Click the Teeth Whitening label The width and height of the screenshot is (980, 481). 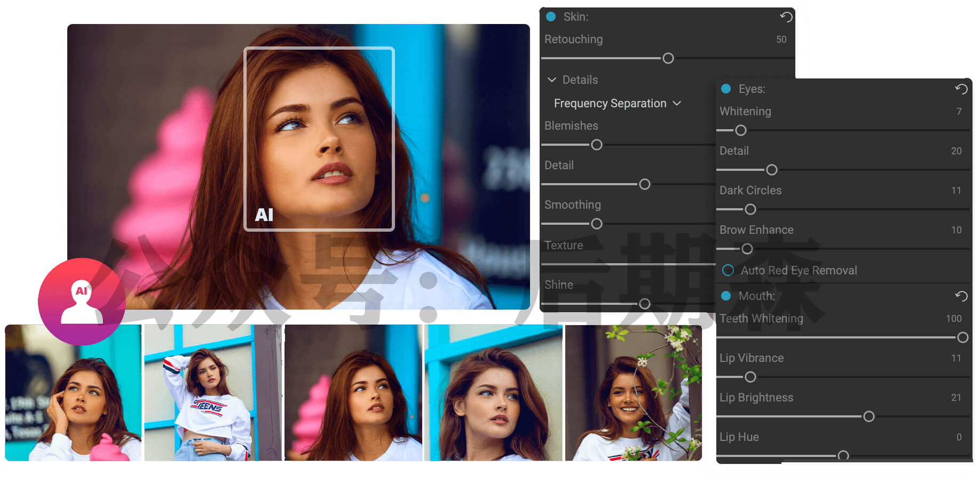pos(761,319)
